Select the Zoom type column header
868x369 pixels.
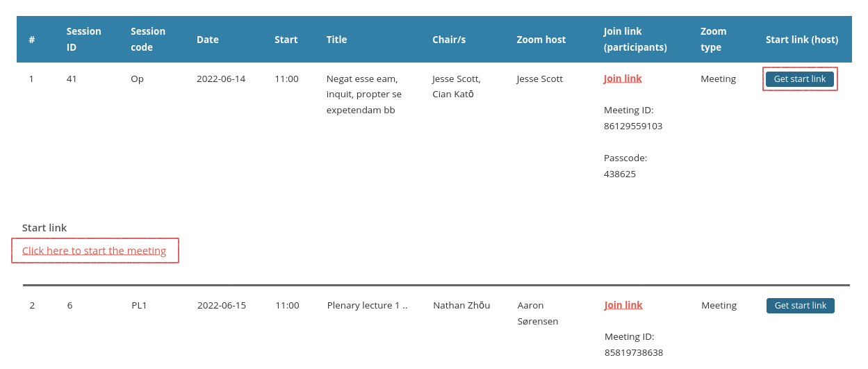pyautogui.click(x=713, y=40)
